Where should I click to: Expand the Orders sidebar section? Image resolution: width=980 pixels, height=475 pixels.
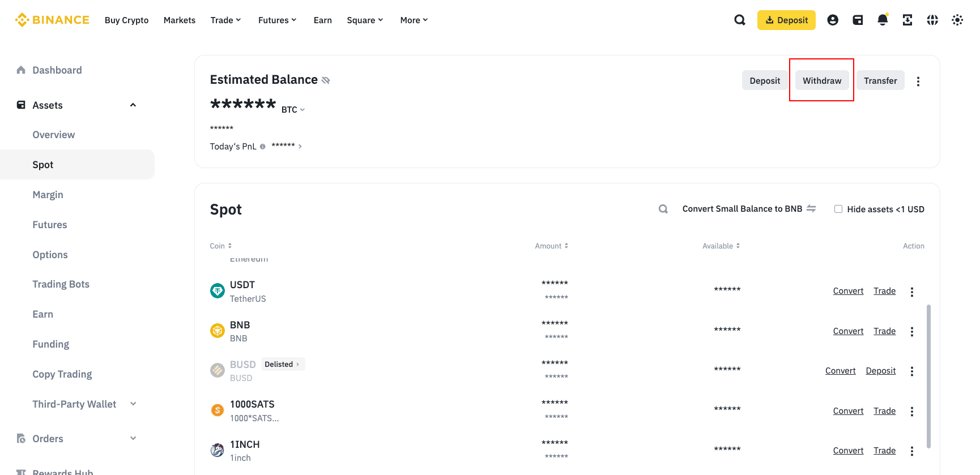click(133, 438)
